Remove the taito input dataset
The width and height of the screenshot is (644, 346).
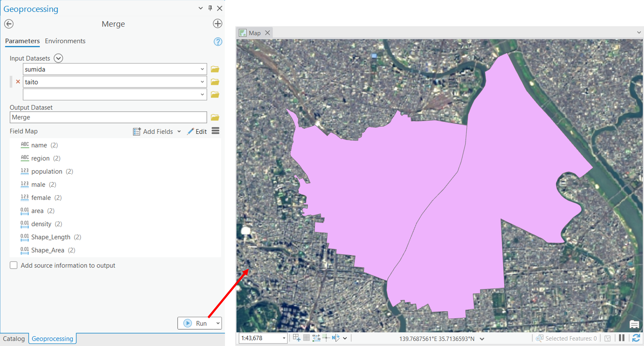tap(18, 82)
